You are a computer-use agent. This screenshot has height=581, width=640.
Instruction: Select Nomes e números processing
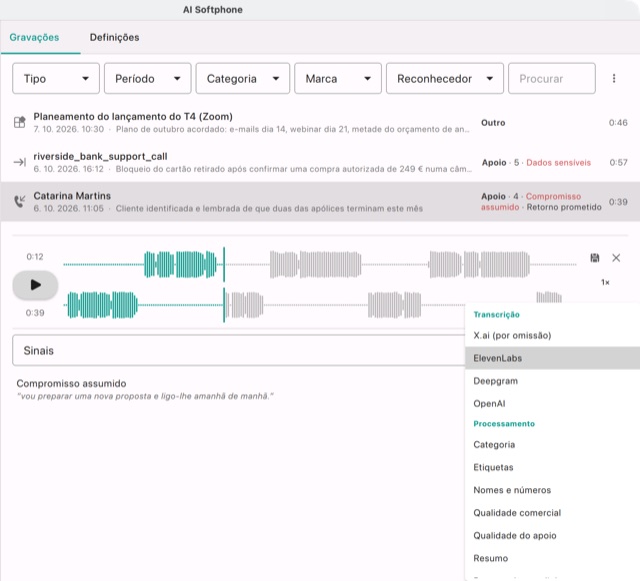pos(552,490)
